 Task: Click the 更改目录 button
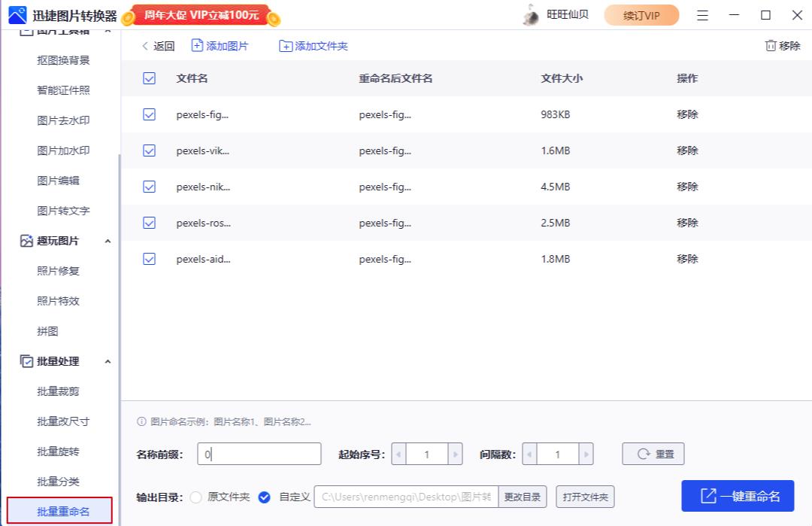coord(522,497)
